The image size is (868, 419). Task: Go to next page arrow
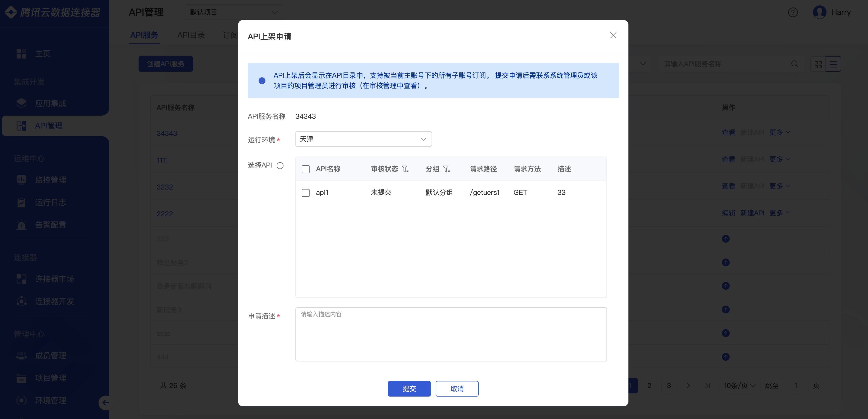688,386
